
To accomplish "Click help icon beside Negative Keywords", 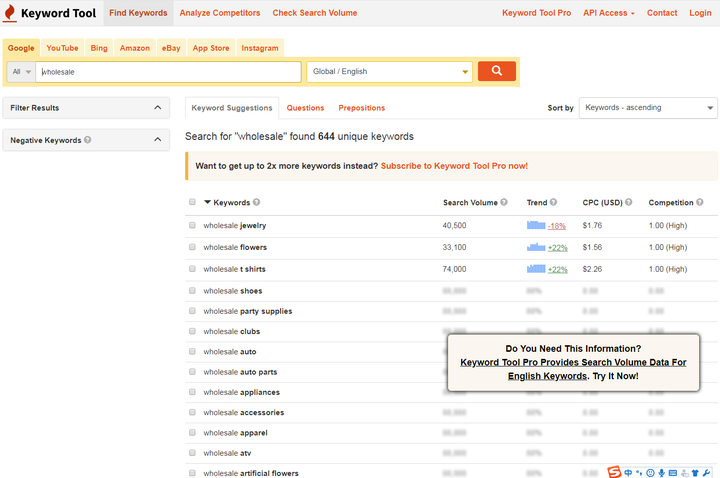I will pos(88,140).
